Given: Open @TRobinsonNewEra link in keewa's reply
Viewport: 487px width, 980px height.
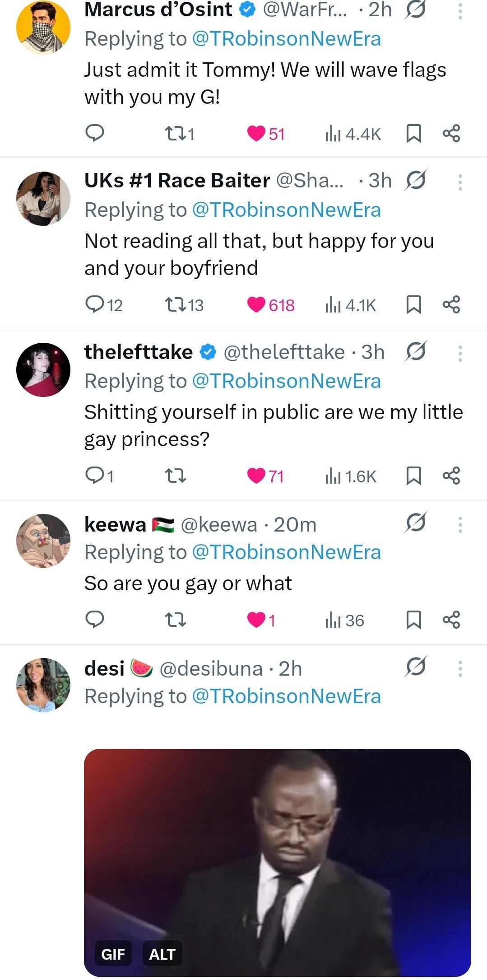Looking at the screenshot, I should (x=286, y=552).
